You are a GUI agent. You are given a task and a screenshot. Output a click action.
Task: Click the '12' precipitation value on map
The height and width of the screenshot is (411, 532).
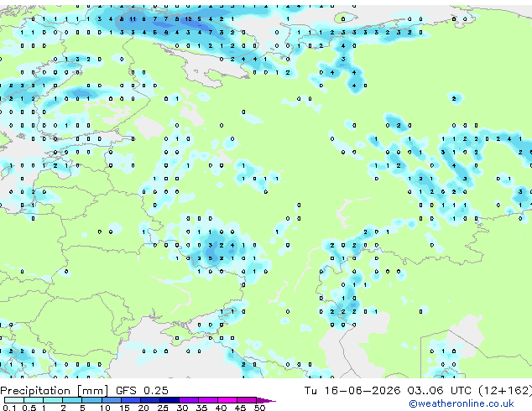(188, 19)
